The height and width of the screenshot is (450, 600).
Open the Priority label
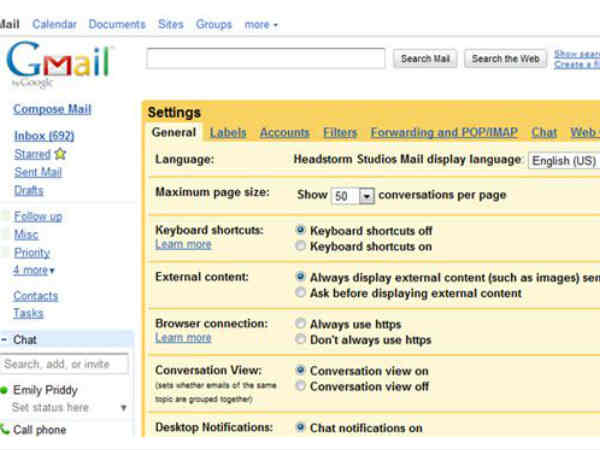32,252
